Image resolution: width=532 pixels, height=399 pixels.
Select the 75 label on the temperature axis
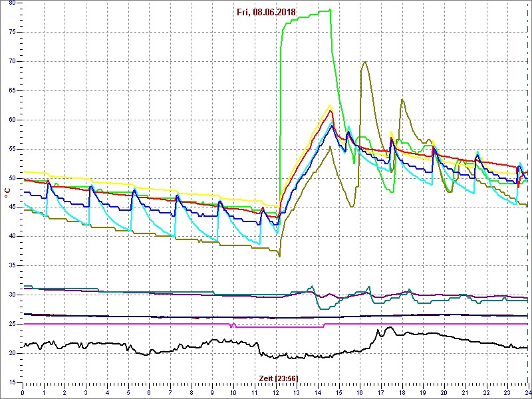[11, 32]
